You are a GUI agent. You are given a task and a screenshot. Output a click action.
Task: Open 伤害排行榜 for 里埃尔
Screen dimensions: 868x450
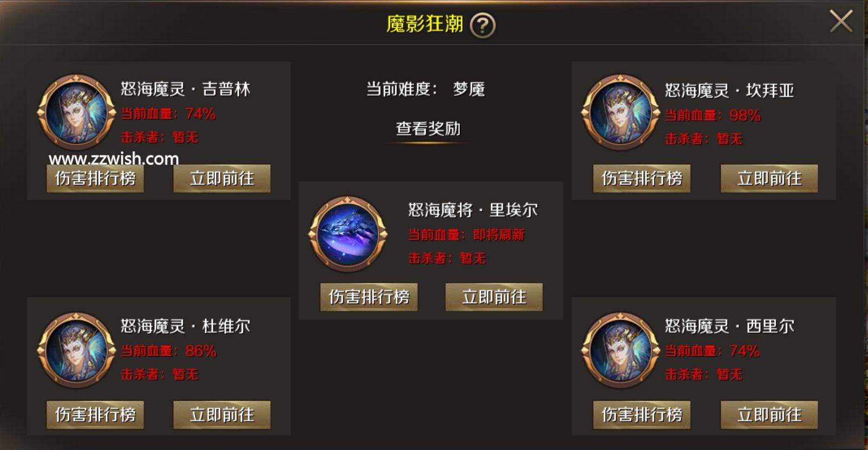369,297
